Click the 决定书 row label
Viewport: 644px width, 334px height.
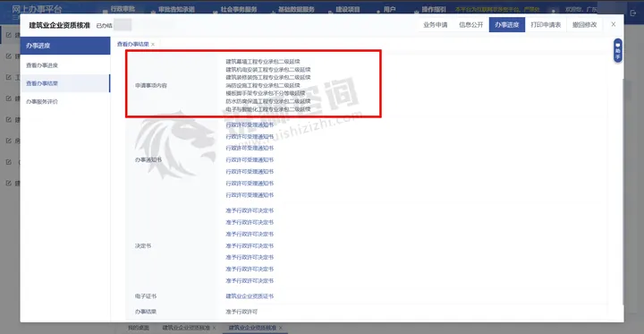tap(143, 245)
